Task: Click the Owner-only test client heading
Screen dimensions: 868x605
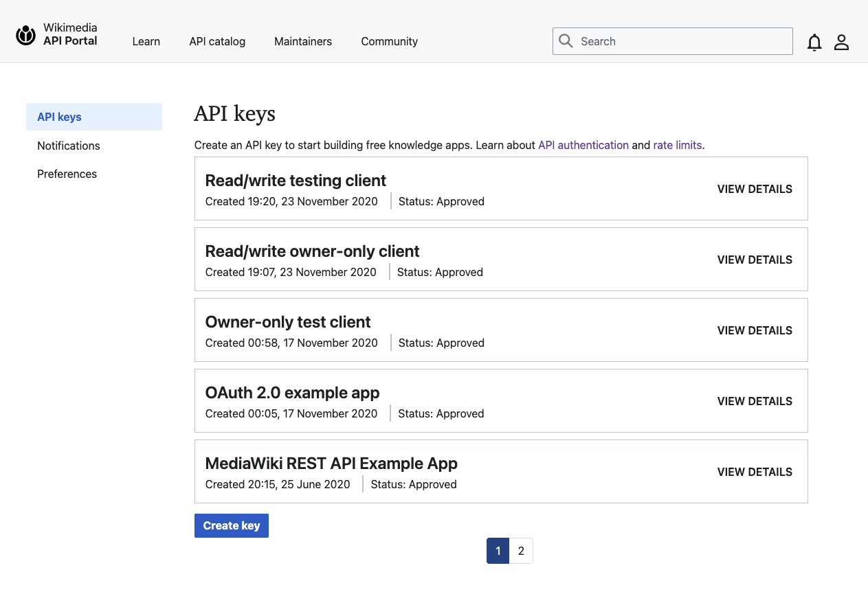Action: click(288, 322)
